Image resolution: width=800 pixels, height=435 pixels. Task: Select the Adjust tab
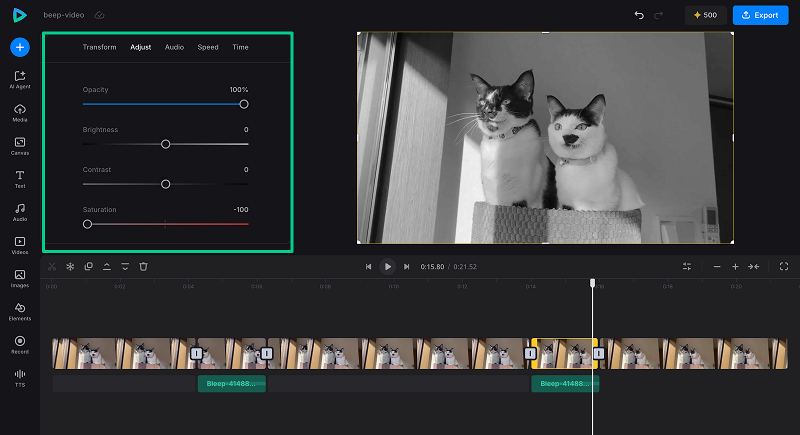coord(140,47)
